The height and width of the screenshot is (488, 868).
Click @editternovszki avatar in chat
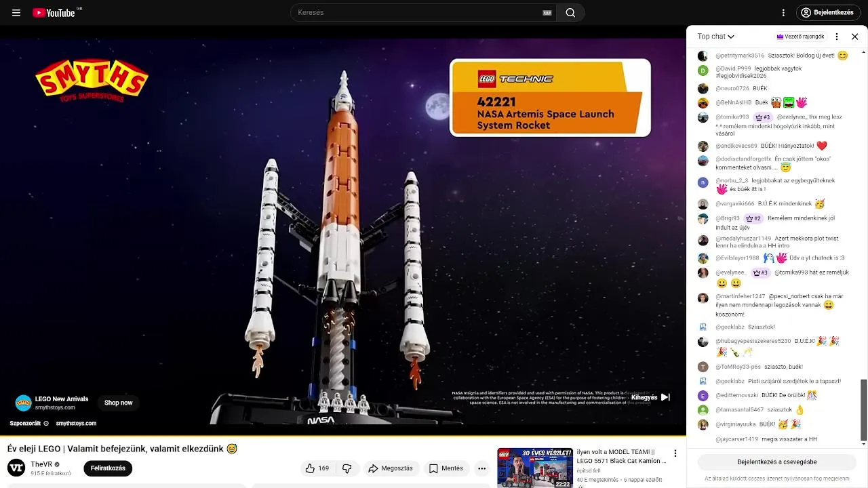[703, 395]
